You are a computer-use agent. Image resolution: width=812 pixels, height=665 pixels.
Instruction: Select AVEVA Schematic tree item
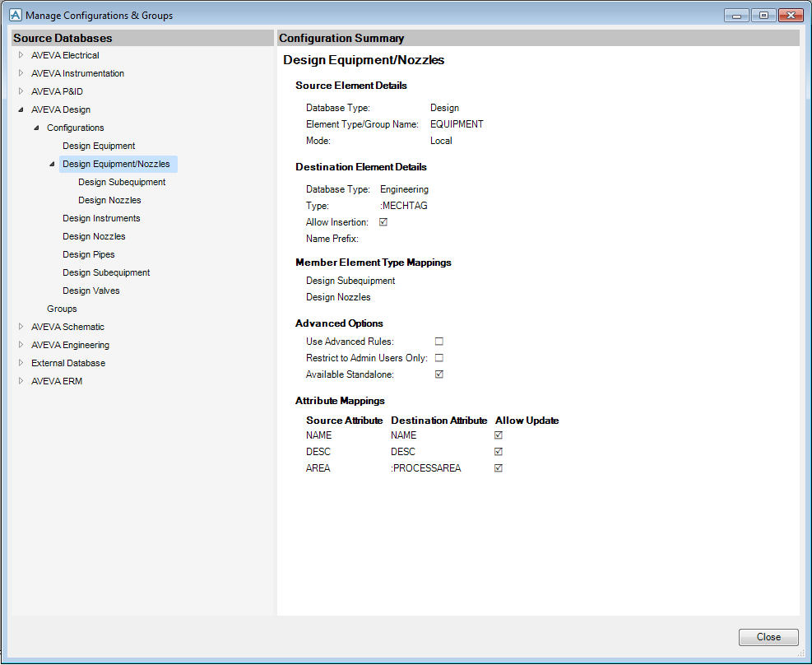tap(67, 327)
